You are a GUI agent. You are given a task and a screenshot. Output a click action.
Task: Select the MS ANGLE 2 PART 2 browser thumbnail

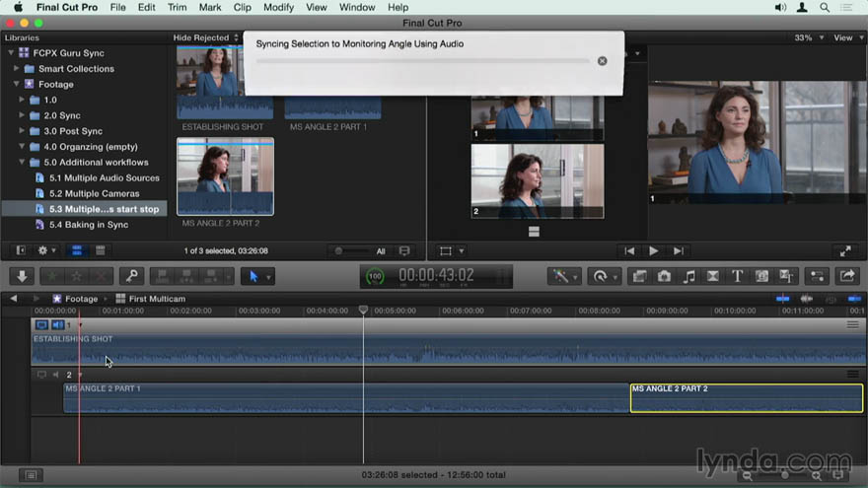tap(225, 176)
